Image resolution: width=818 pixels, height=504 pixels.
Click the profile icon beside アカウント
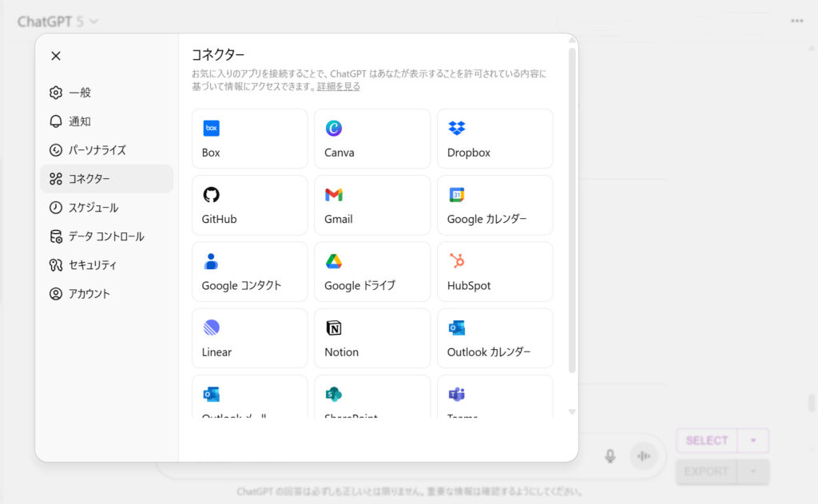(x=56, y=294)
